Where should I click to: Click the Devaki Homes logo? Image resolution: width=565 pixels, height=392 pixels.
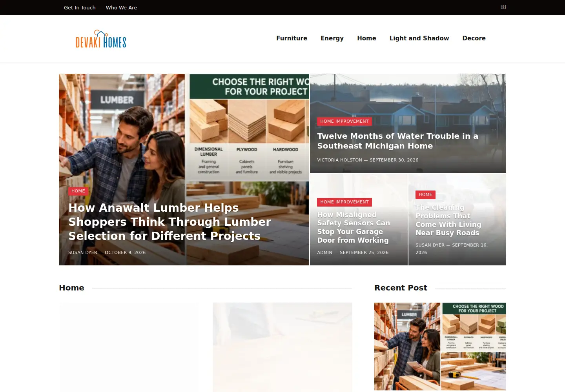[x=101, y=39]
